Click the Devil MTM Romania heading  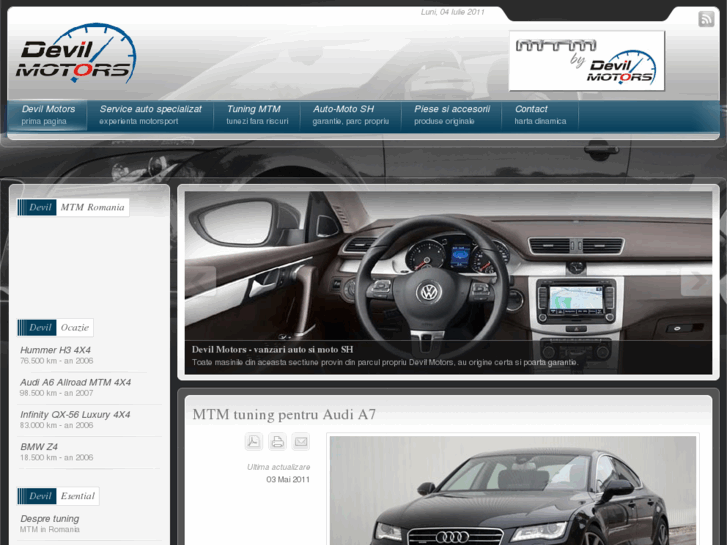coord(73,207)
